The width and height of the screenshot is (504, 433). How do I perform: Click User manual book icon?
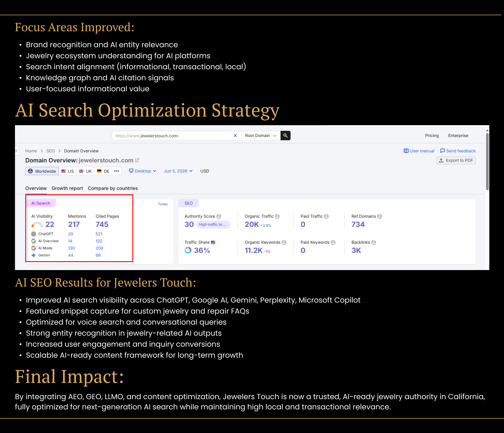pyautogui.click(x=406, y=151)
